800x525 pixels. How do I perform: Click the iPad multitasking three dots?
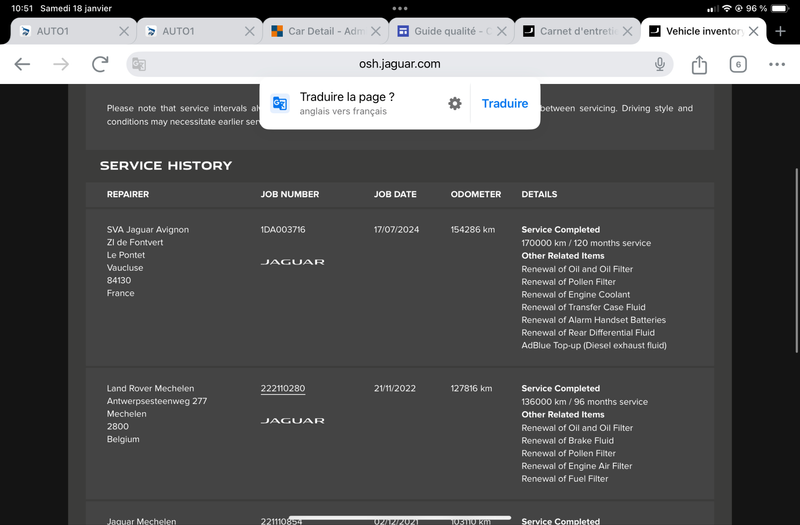[x=399, y=8]
